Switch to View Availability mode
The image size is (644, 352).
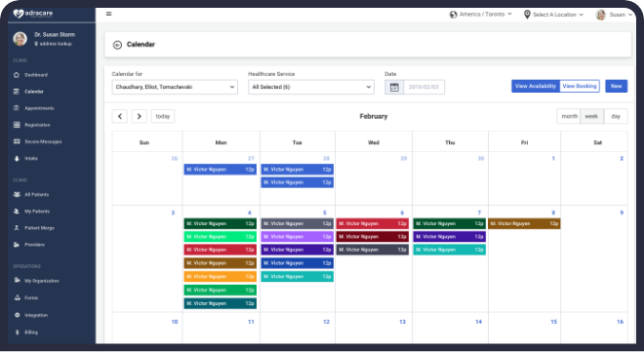536,86
